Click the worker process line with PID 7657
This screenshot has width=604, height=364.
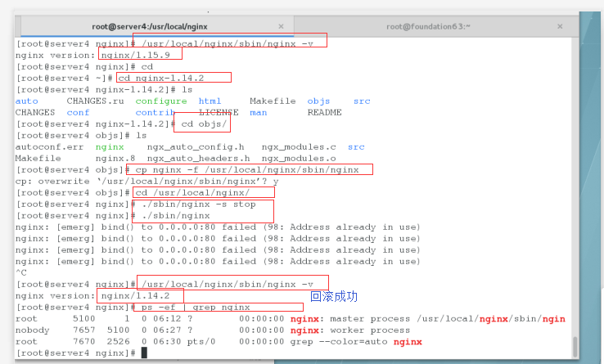coord(213,330)
